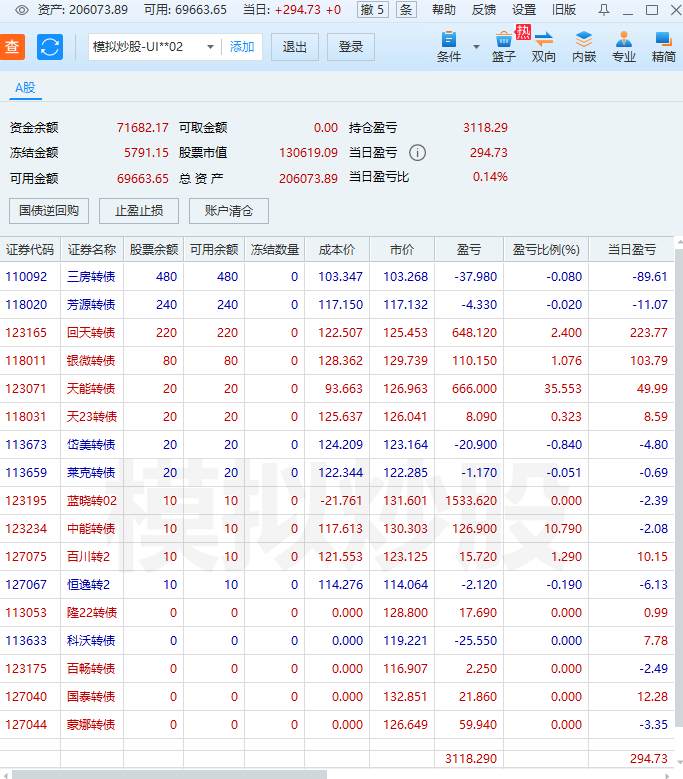Open the 条件 conditional order icon

point(449,46)
